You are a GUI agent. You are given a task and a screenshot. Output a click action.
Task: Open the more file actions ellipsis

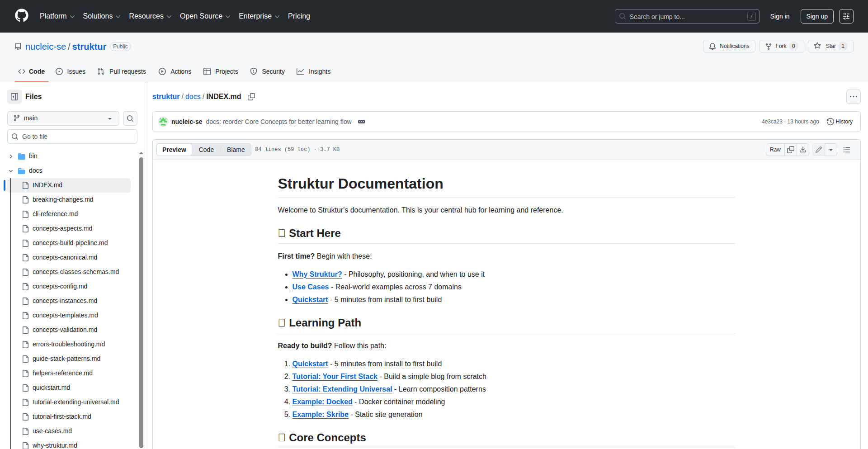click(x=853, y=97)
